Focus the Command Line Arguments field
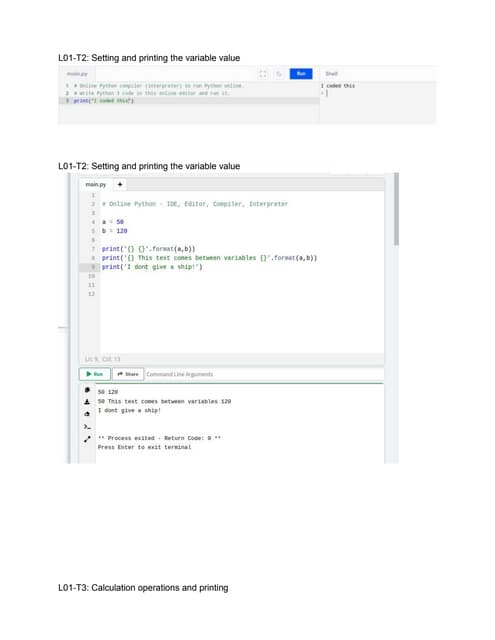 point(264,374)
